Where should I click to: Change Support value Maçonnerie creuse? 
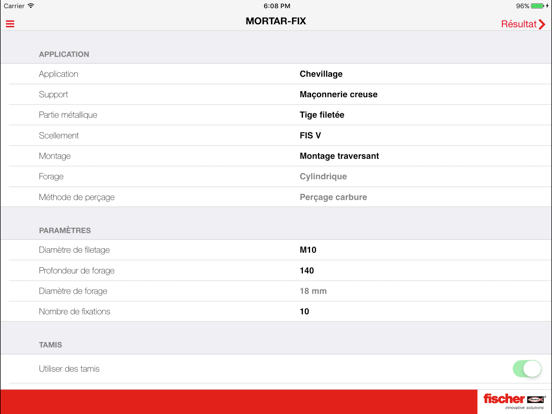click(x=338, y=94)
